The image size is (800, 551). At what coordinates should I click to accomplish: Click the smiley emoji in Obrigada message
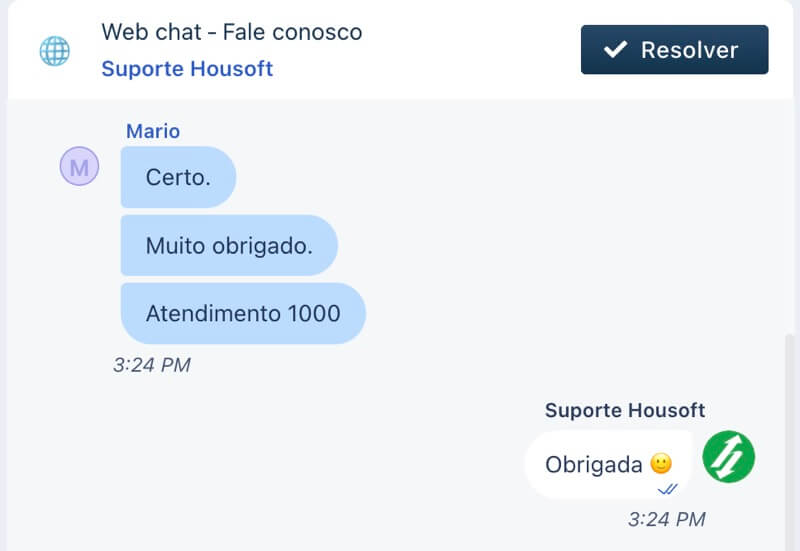[x=660, y=464]
